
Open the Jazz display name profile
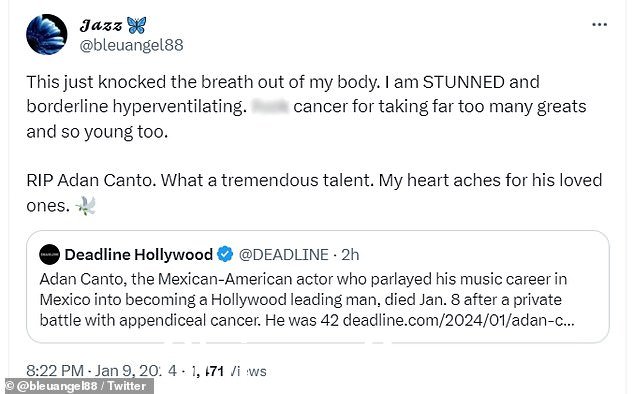coord(101,25)
